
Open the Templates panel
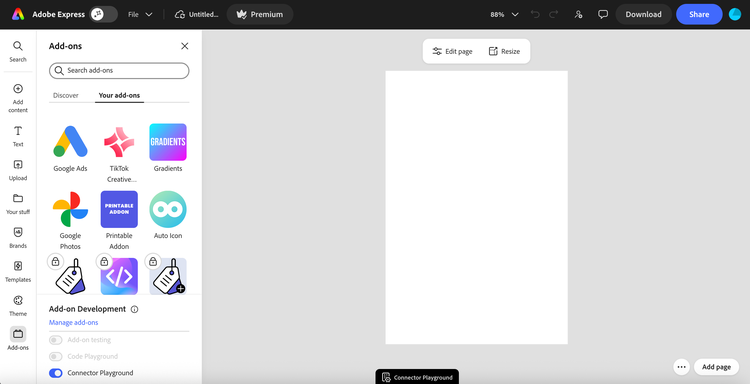click(18, 272)
